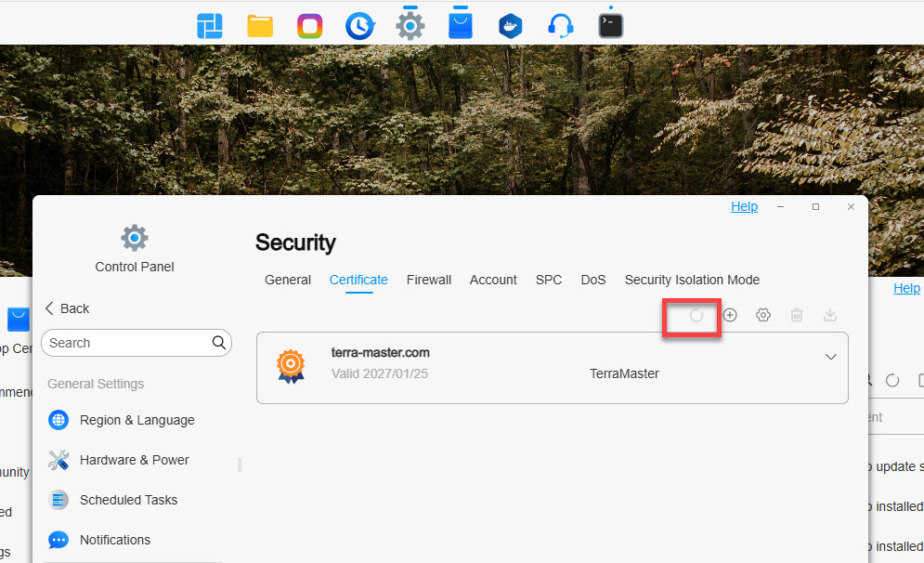Switch to the Account tab
The width and height of the screenshot is (924, 563).
pyautogui.click(x=493, y=280)
